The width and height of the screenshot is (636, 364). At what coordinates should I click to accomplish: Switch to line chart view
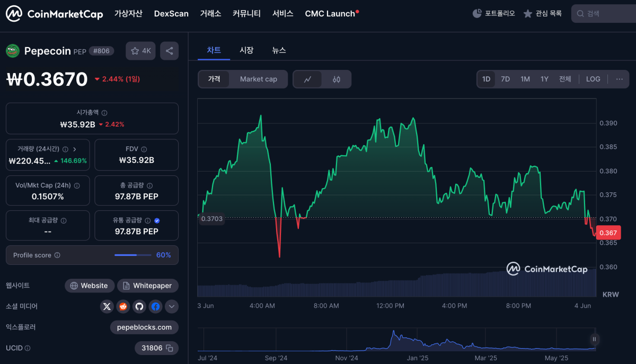[308, 79]
